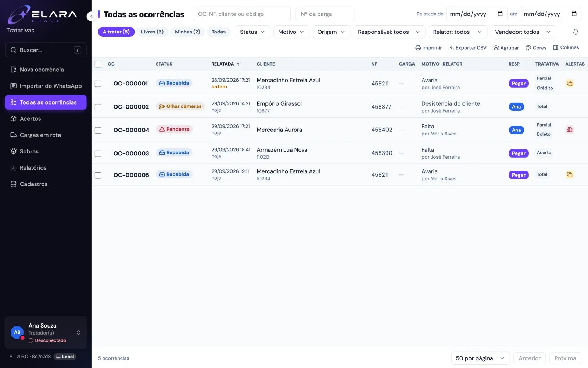This screenshot has height=368, width=588.
Task: Toggle the select-all checkbox in table header
Action: point(98,64)
